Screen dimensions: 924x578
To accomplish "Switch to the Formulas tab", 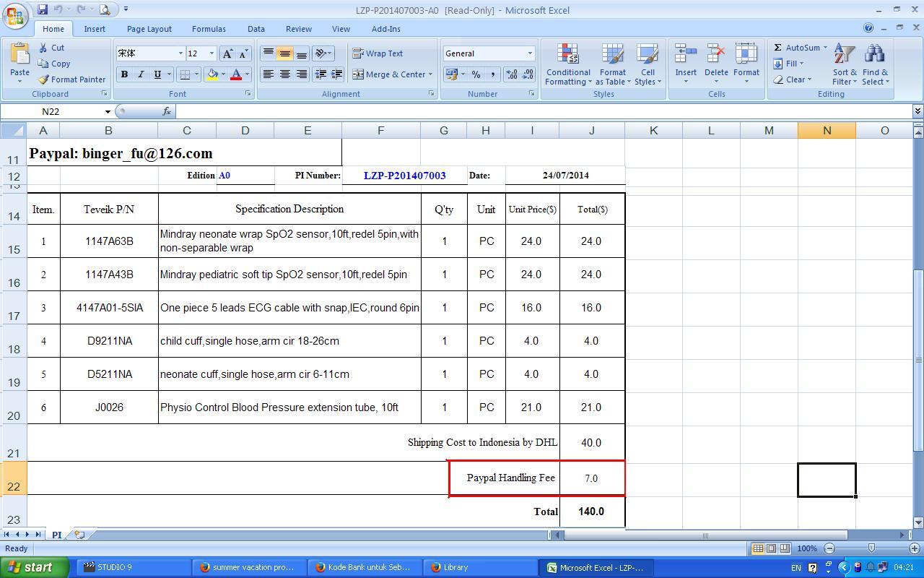I will [209, 29].
